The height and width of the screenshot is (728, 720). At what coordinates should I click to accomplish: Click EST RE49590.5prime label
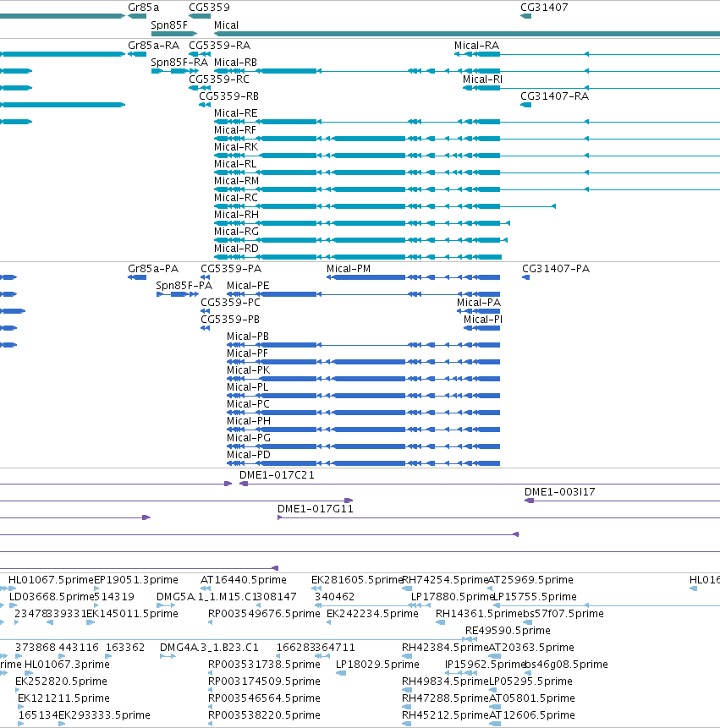click(x=508, y=631)
